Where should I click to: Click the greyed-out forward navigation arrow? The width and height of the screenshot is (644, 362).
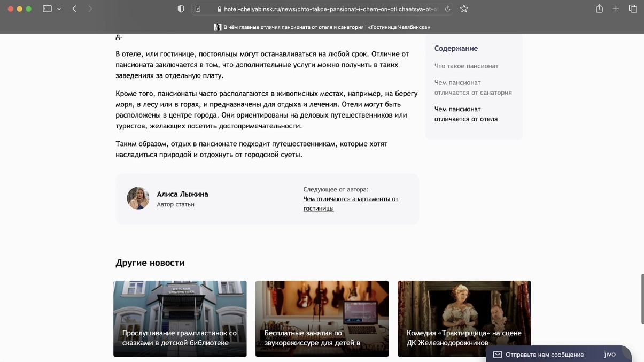pos(91,9)
